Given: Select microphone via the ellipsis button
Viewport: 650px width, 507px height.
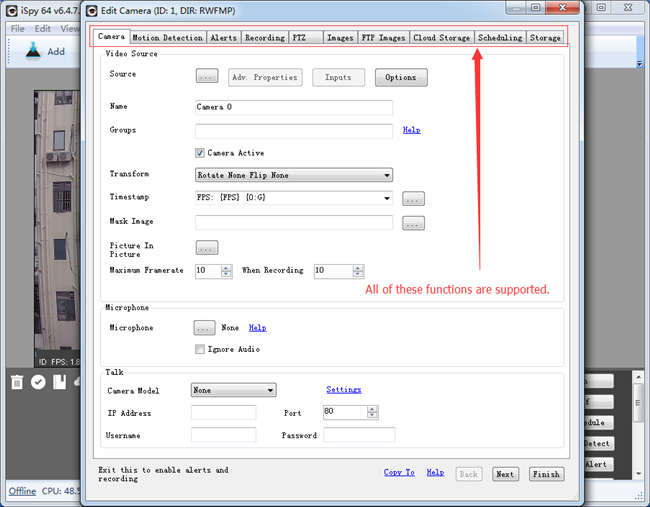Looking at the screenshot, I should click(204, 328).
